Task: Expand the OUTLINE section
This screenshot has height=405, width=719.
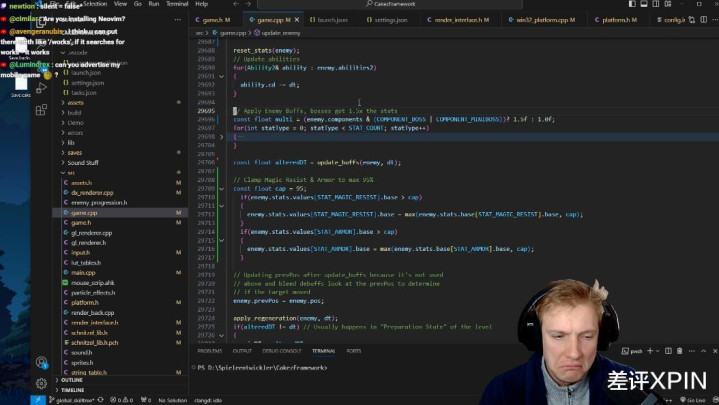Action: (x=72, y=380)
